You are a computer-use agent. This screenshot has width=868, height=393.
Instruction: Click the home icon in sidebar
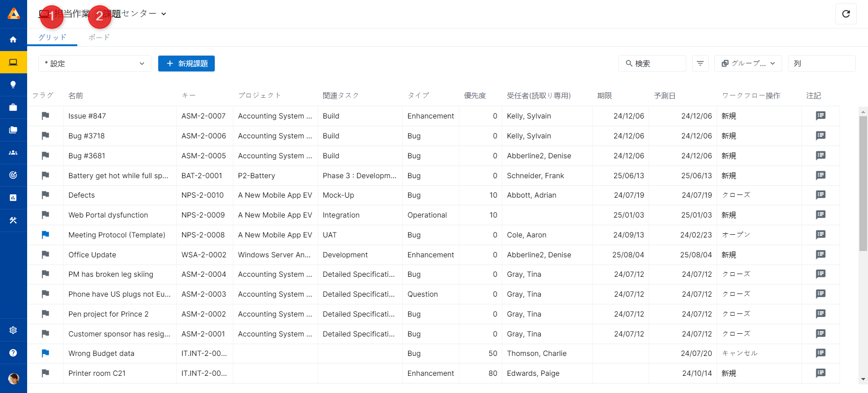coord(13,40)
